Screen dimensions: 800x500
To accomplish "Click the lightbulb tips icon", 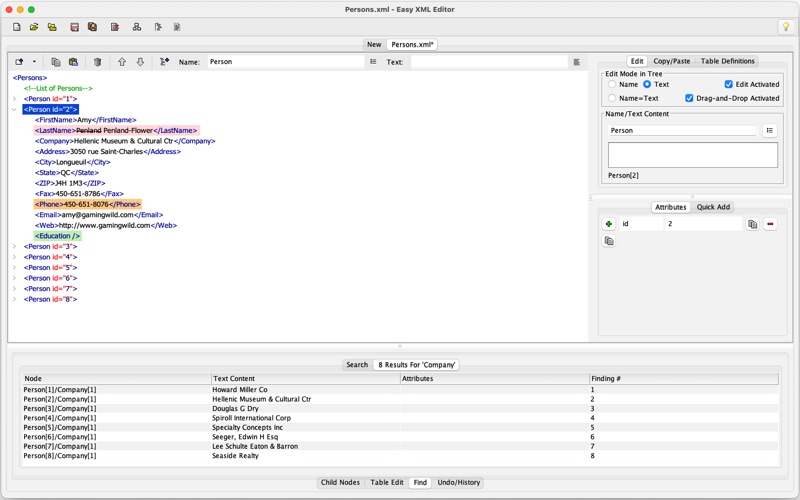I will (x=786, y=27).
